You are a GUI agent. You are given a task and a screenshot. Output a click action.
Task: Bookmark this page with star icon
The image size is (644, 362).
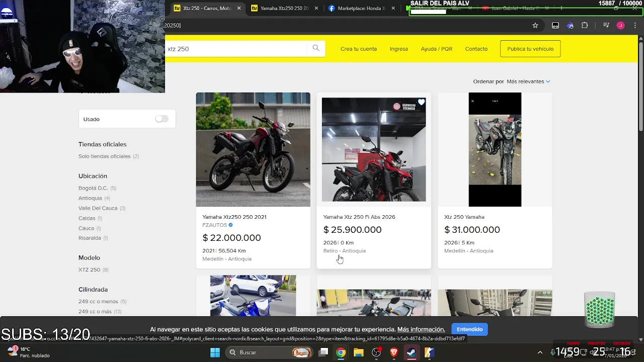pos(535,26)
